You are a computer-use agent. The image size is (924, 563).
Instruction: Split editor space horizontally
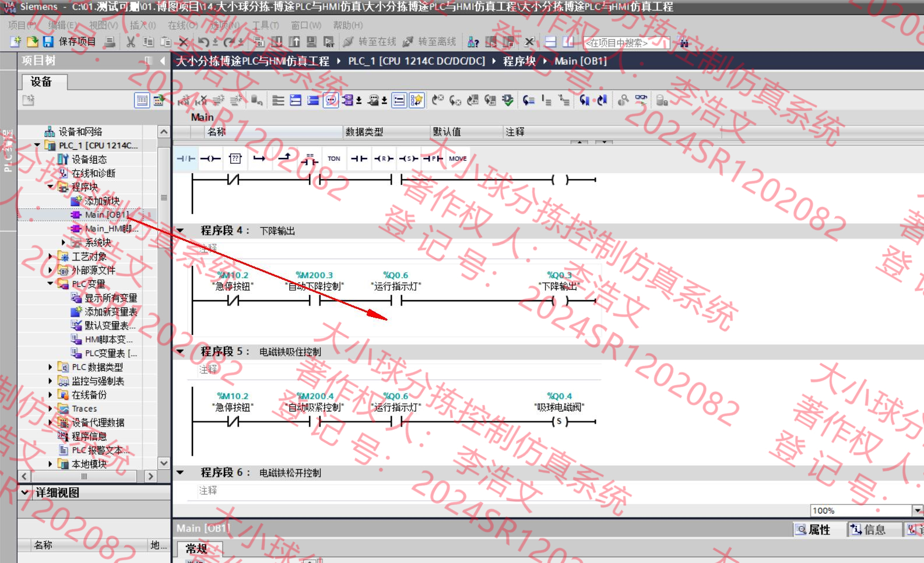tap(550, 42)
